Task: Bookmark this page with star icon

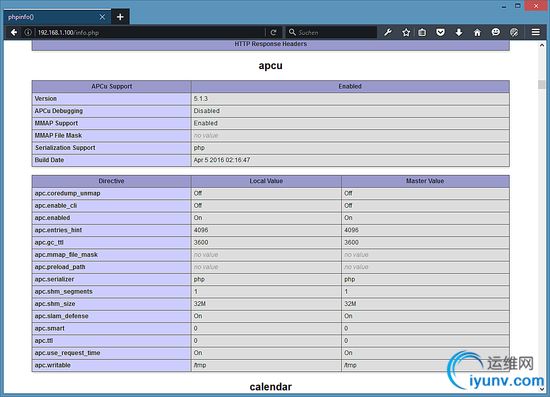Action: point(406,33)
